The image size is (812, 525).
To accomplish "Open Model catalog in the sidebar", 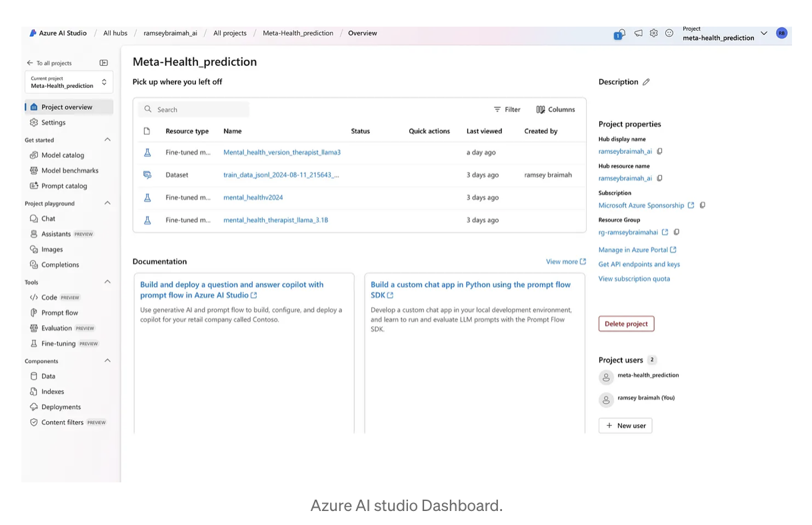I will coord(62,155).
